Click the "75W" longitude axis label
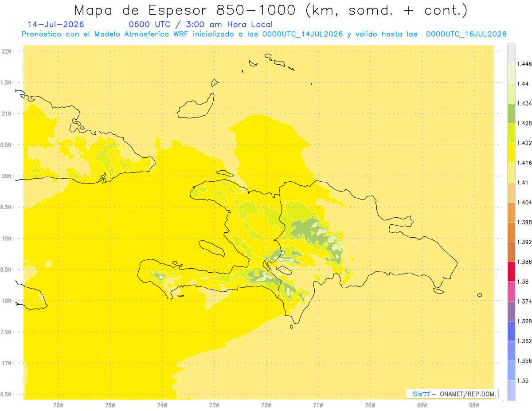Image resolution: width=532 pixels, height=411 pixels. (110, 405)
